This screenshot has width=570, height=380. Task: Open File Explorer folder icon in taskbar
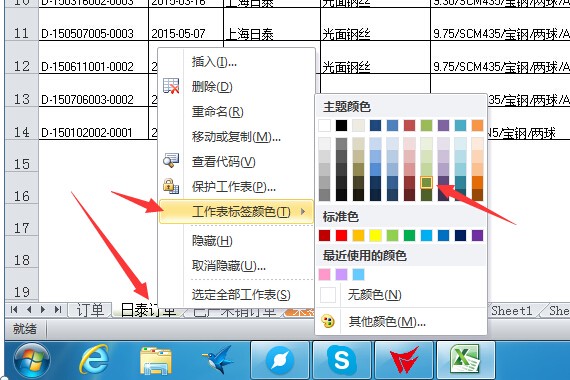[x=156, y=360]
